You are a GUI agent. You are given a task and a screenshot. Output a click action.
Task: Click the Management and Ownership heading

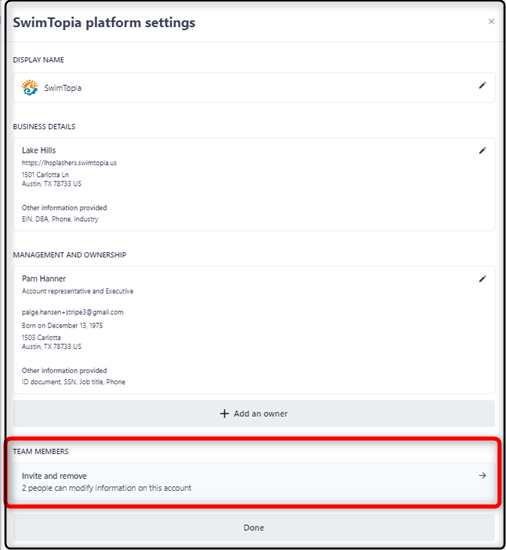click(69, 255)
